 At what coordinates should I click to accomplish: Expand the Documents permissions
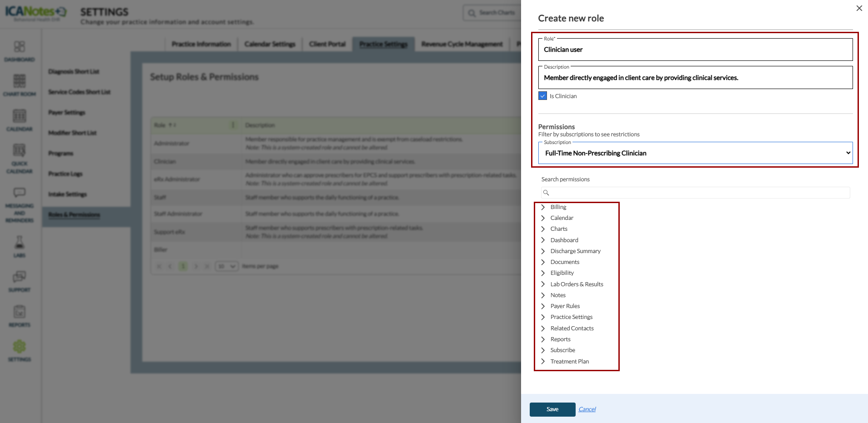543,262
